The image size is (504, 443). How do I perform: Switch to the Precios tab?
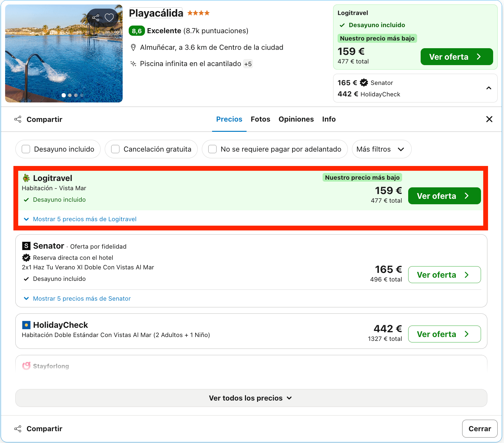[x=229, y=119]
